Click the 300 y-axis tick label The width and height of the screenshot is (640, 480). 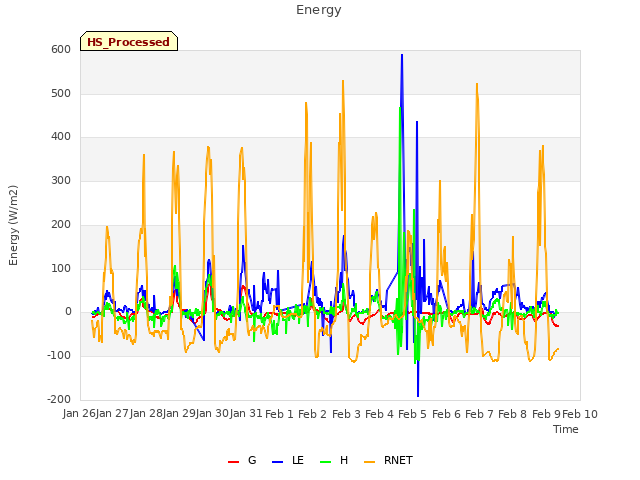61,180
